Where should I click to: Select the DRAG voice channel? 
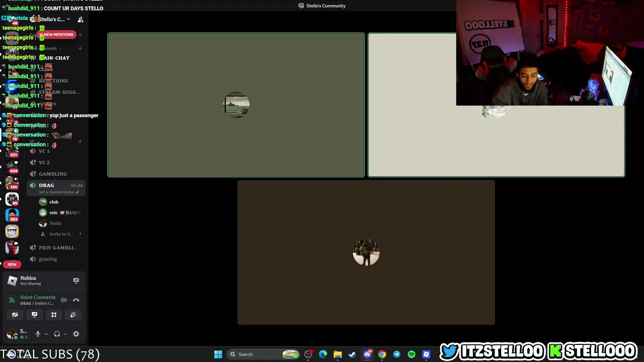[x=56, y=186]
